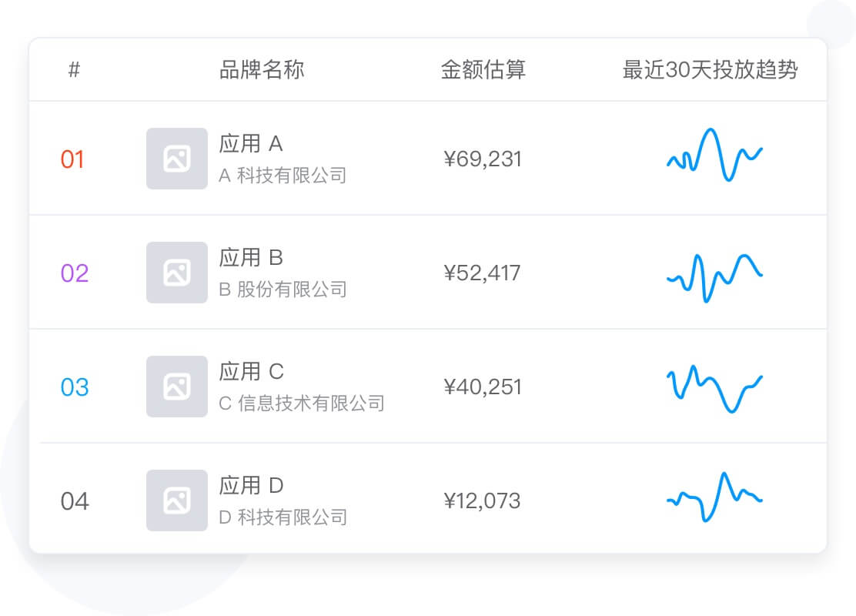The width and height of the screenshot is (856, 616).
Task: Click the image placeholder icon for 应用 D
Action: (x=176, y=500)
